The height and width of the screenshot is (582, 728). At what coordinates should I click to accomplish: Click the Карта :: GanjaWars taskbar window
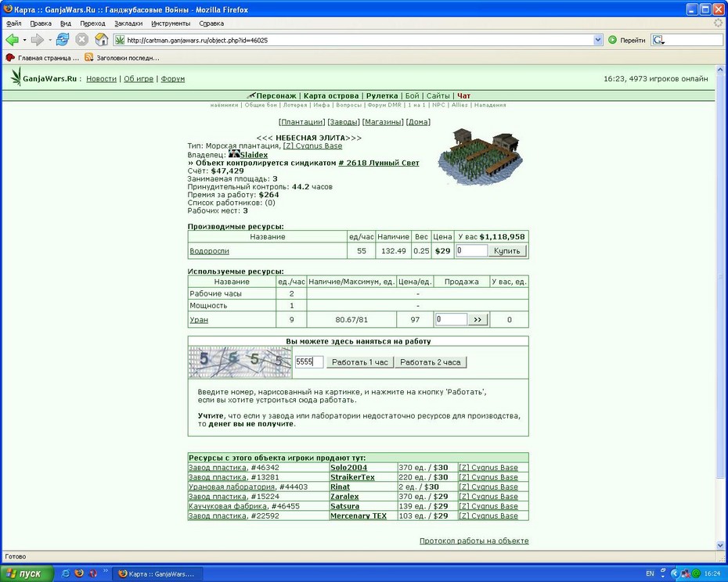[x=157, y=573]
